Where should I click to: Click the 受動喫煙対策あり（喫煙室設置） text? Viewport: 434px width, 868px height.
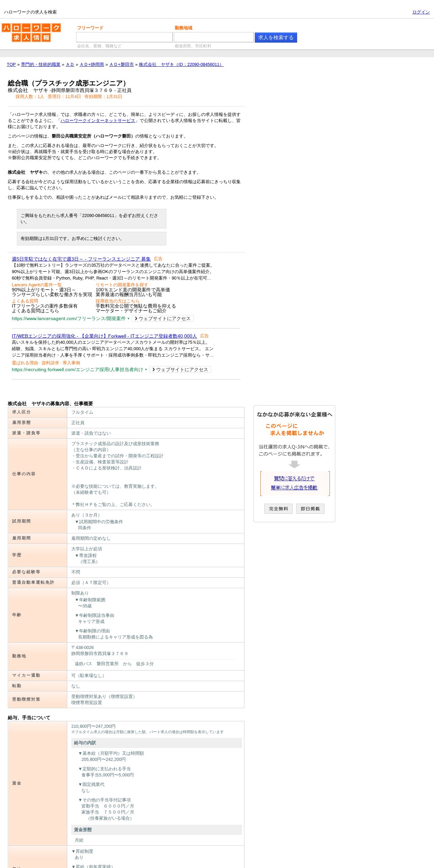click(104, 697)
